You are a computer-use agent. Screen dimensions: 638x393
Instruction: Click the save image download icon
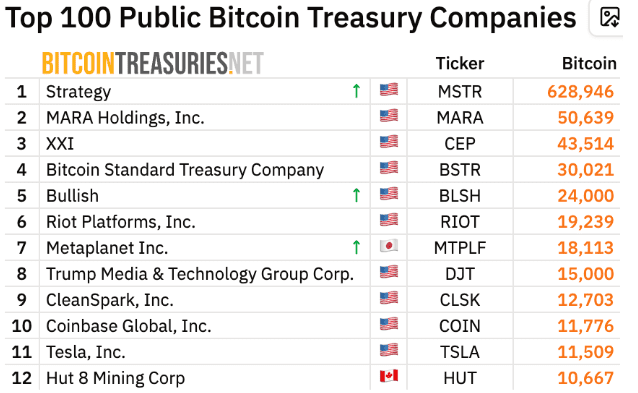click(609, 17)
